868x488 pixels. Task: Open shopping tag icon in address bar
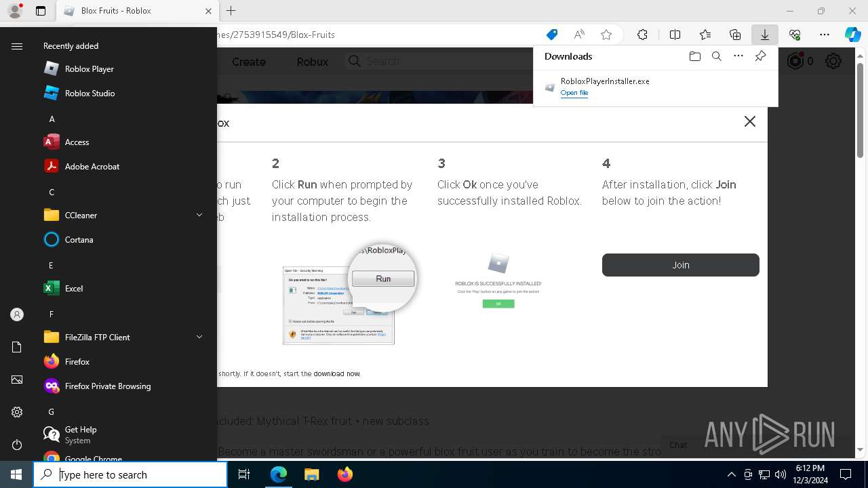point(552,35)
